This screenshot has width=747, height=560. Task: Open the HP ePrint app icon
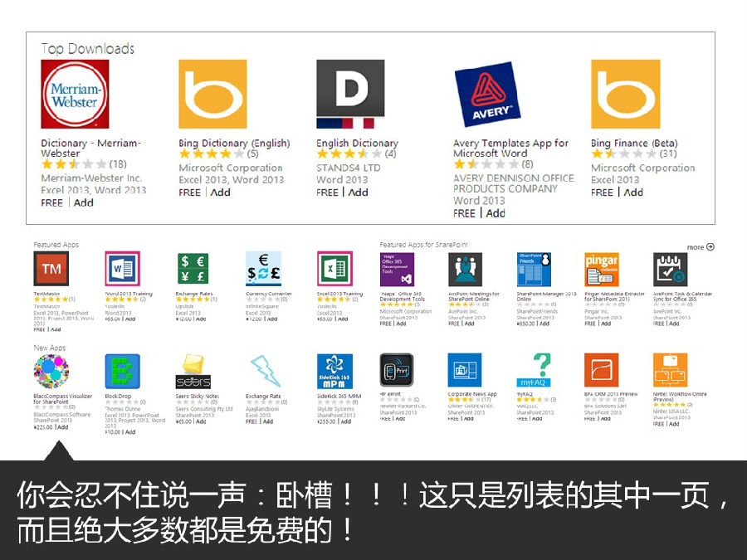point(397,370)
